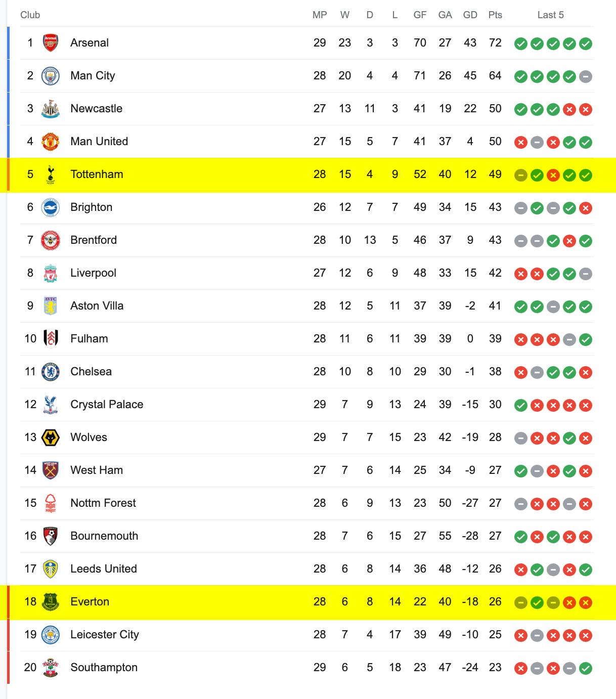Click the Liverpool club crest
Viewport: 616px width, 699px height.
[x=50, y=273]
